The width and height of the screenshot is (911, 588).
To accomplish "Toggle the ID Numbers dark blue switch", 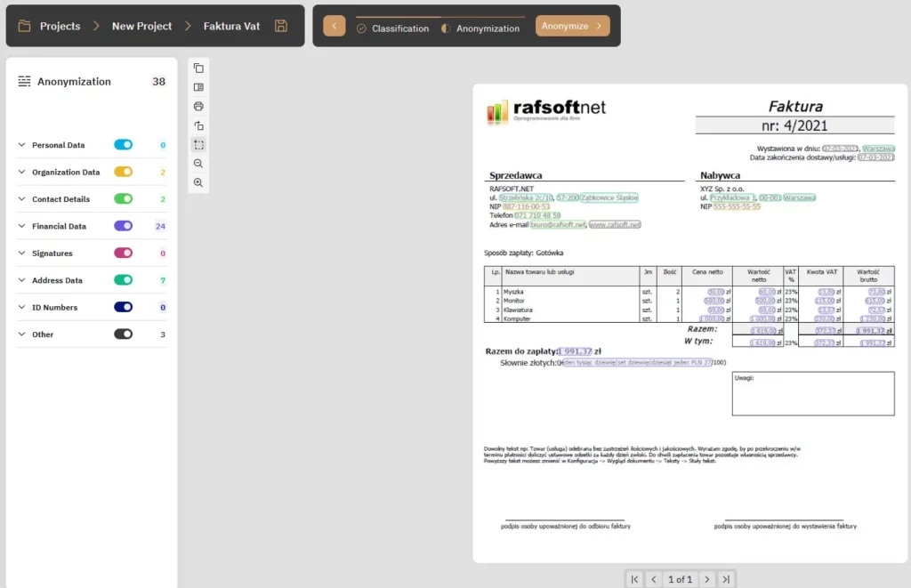I will 123,307.
